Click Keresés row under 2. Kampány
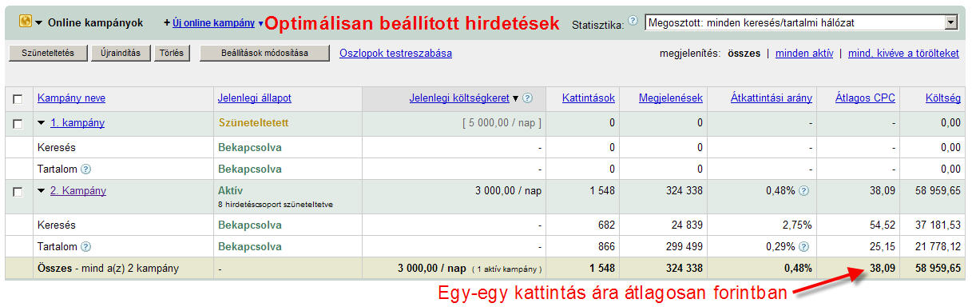The image size is (980, 307). pos(56,225)
